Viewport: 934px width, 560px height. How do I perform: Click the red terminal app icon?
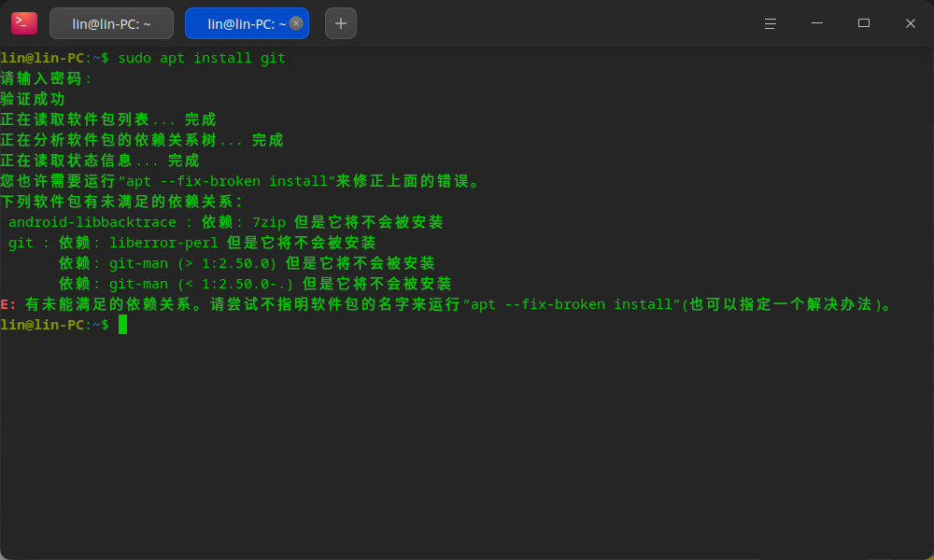point(24,23)
